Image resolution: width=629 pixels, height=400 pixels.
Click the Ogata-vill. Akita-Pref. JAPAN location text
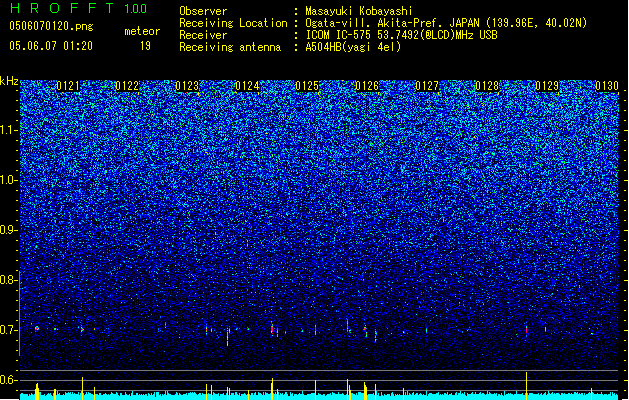446,23
